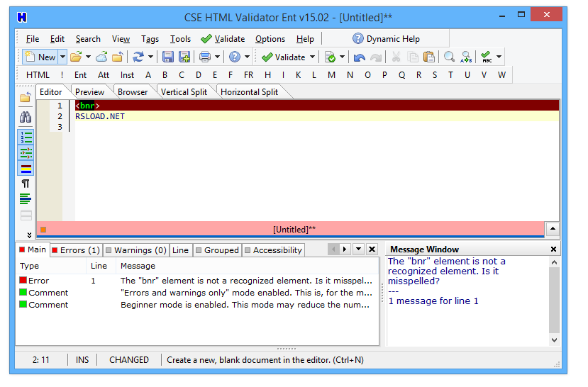This screenshot has height=387, width=588.
Task: Toggle line highlighting red-yellow-blue bars icon
Action: [26, 169]
